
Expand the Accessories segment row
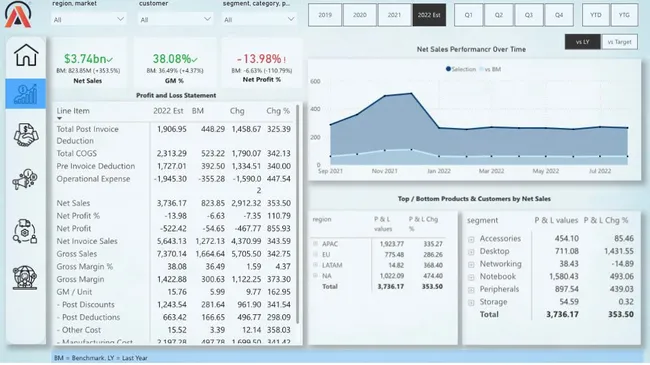point(471,239)
